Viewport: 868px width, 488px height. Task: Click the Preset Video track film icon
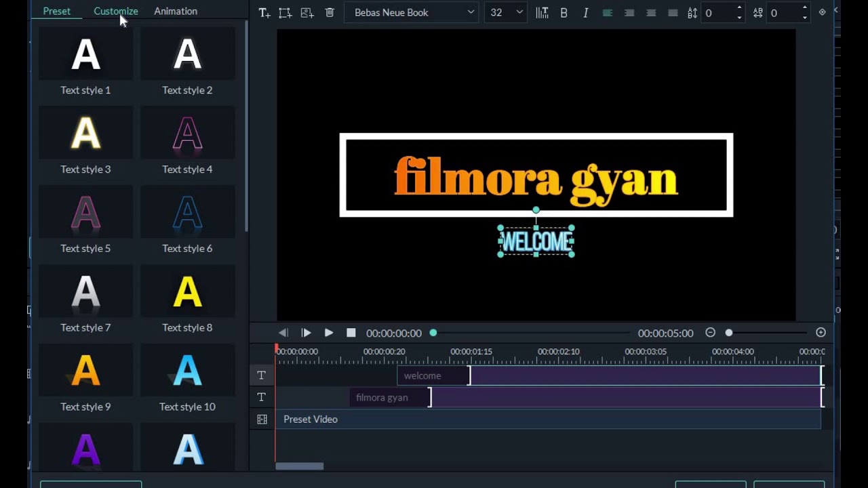tap(262, 420)
